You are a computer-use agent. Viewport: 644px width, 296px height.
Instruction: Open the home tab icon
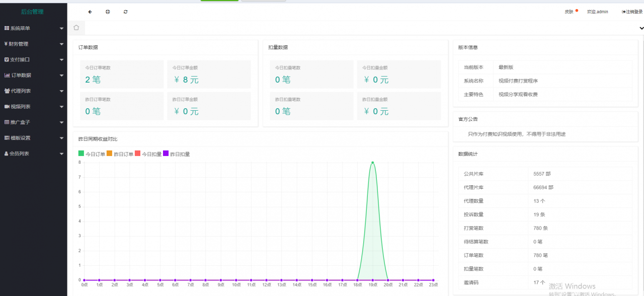coord(76,28)
